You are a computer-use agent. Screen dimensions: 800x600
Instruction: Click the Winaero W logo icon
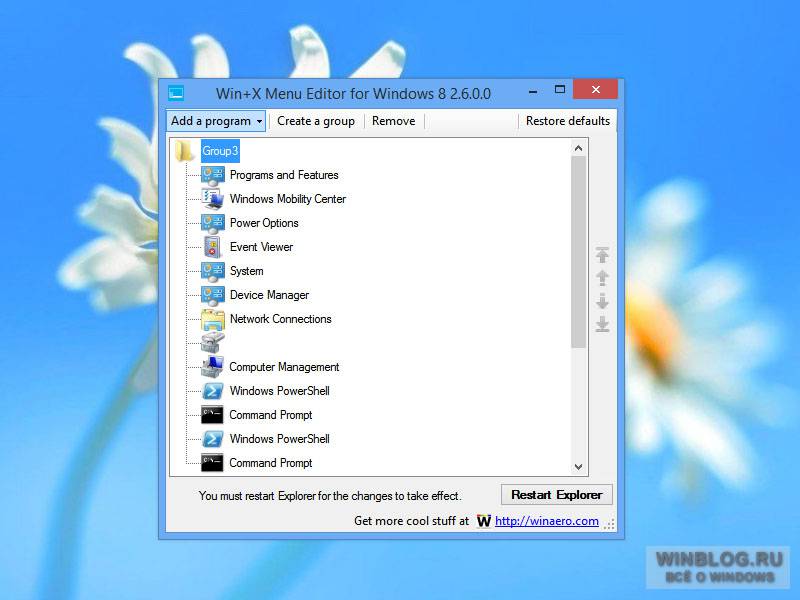(x=484, y=521)
